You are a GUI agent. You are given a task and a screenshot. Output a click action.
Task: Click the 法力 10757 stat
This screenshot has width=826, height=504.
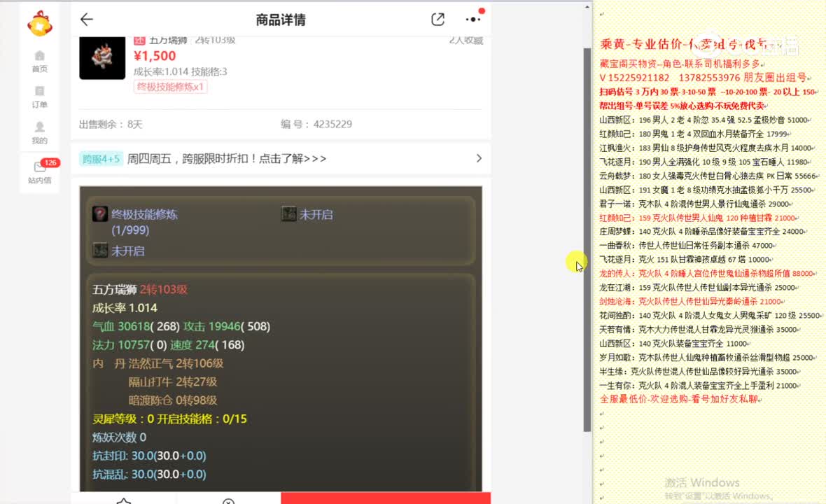point(129,345)
